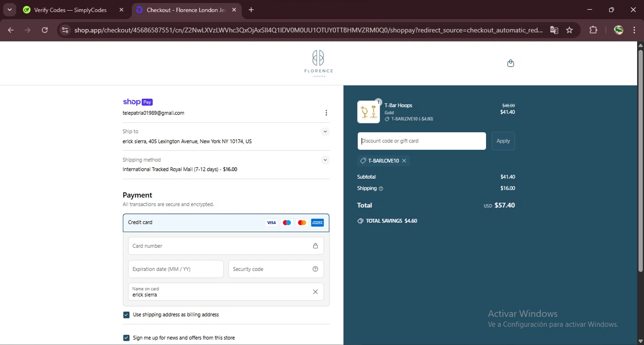Click the Visa card icon
Viewport: 644px width, 345px height.
[271, 223]
